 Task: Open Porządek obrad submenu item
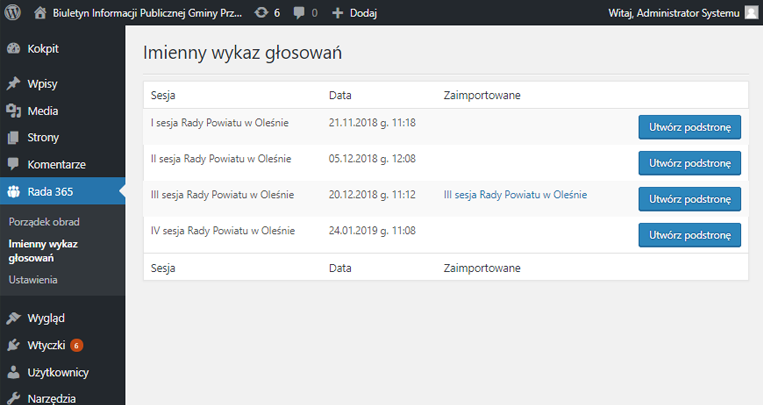44,221
